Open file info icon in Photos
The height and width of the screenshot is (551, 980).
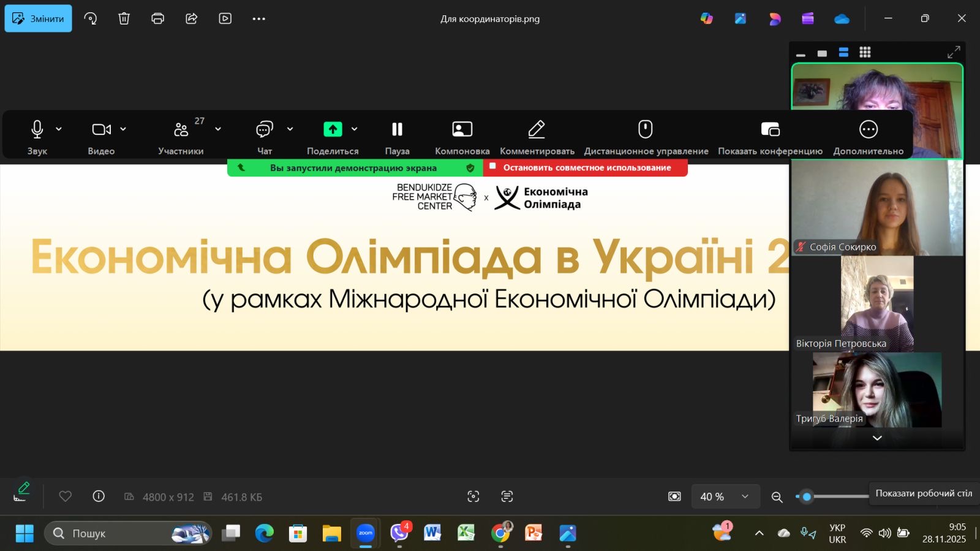point(99,496)
